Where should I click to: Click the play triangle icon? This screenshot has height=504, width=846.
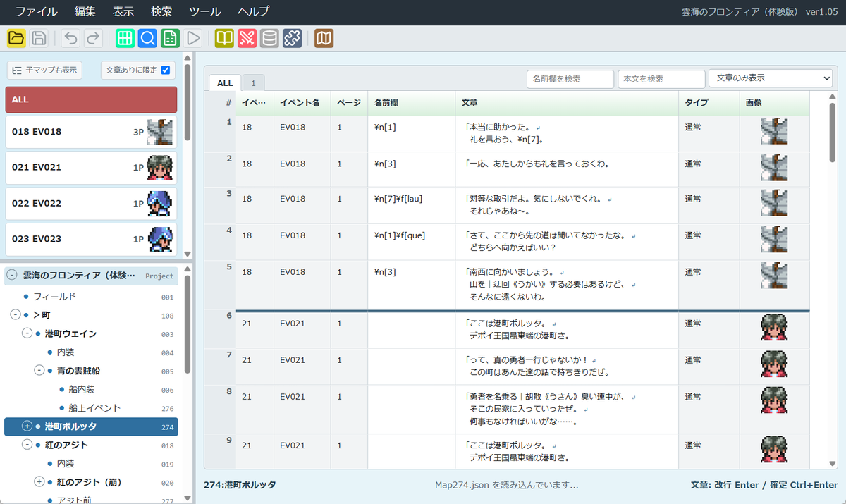193,38
